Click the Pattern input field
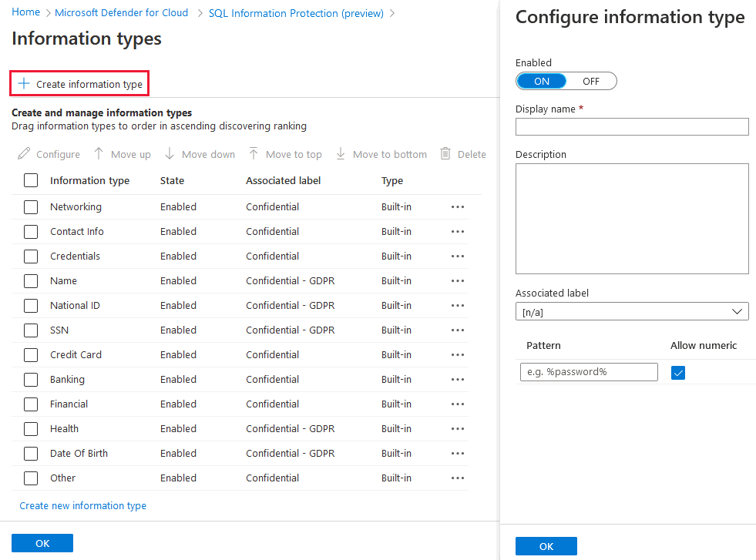 (x=589, y=372)
